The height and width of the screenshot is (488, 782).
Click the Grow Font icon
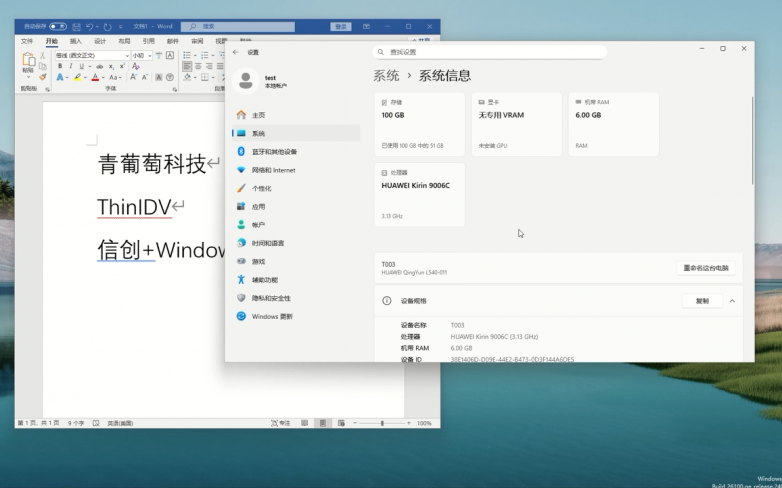tap(133, 77)
